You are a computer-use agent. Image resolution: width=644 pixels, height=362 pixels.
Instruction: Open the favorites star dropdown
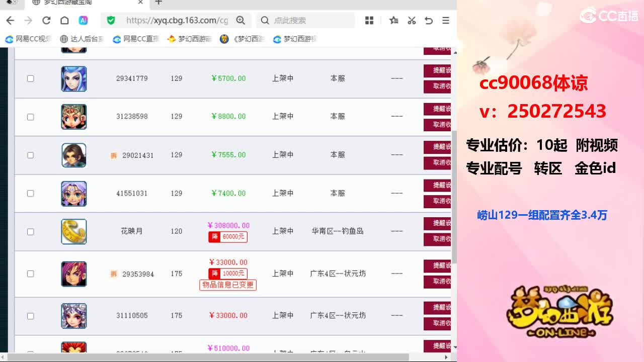click(394, 21)
